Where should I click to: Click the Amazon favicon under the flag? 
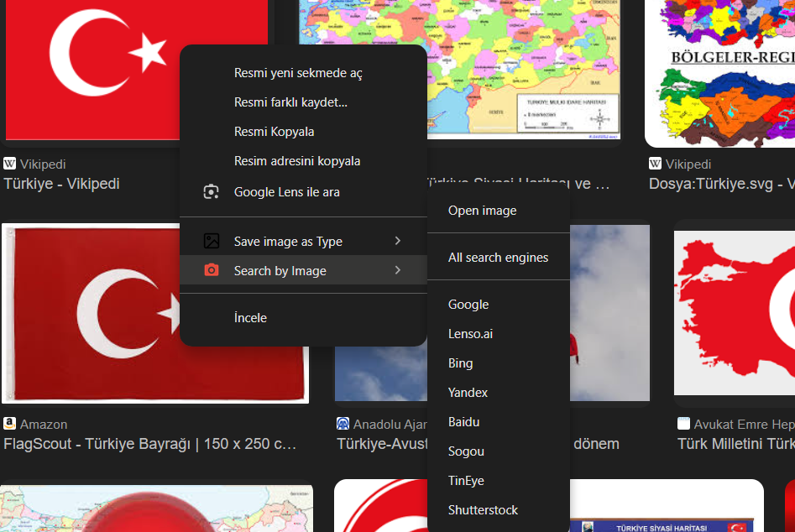(x=9, y=424)
